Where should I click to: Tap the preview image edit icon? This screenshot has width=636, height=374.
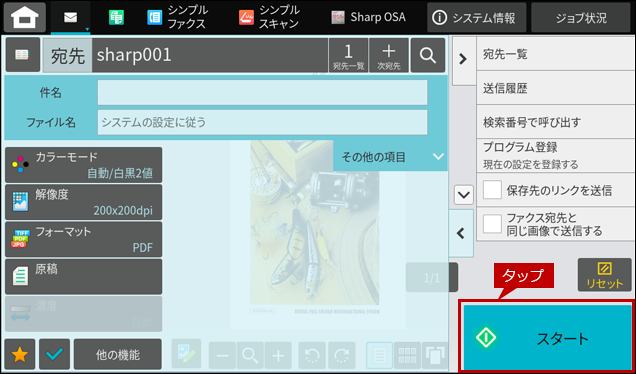pos(187,354)
